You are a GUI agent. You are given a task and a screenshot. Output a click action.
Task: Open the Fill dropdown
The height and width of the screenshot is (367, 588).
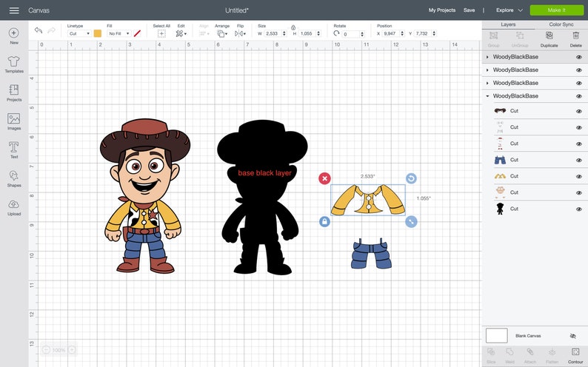(x=119, y=34)
